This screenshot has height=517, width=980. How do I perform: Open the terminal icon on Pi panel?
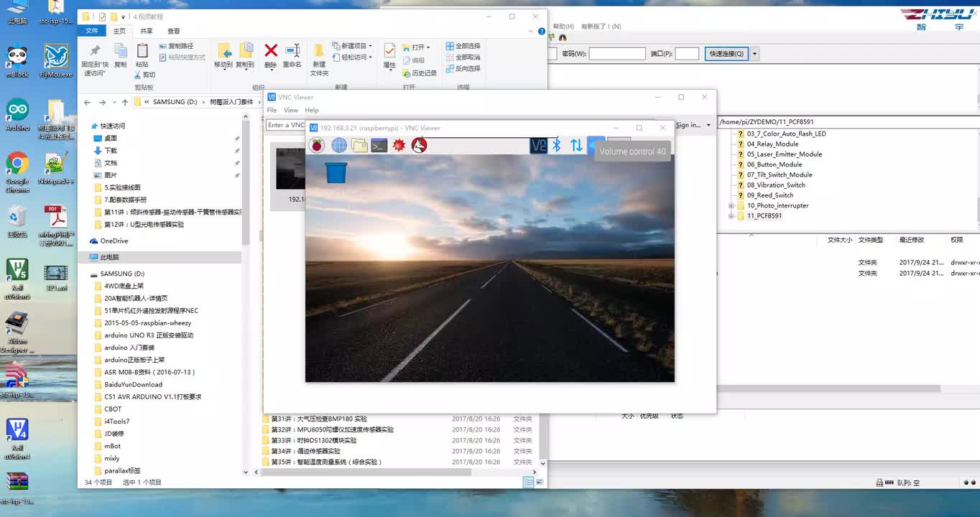[379, 145]
